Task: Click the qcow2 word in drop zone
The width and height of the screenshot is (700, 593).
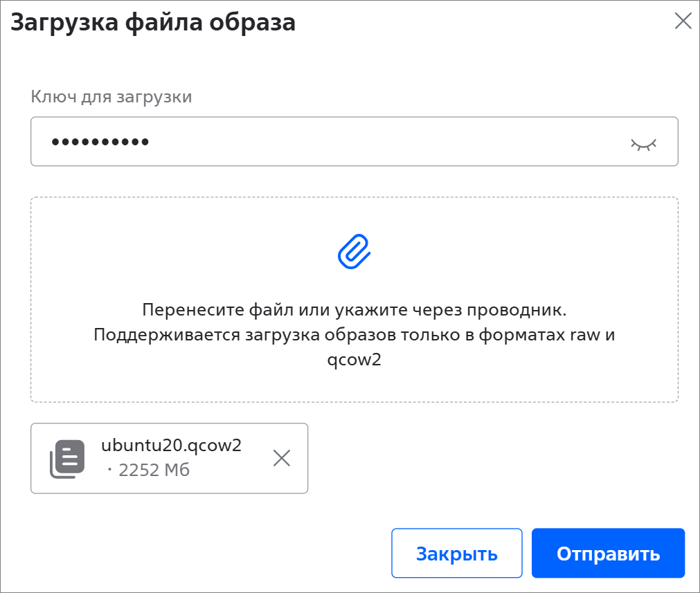Action: click(355, 360)
